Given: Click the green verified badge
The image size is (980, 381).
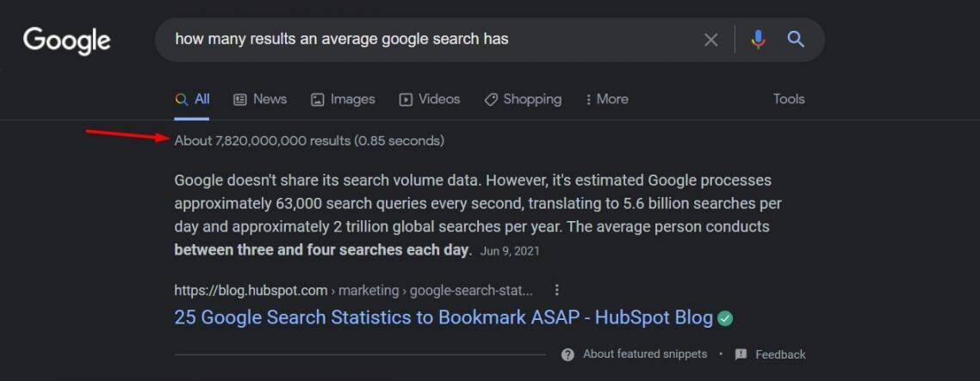Looking at the screenshot, I should tap(725, 318).
